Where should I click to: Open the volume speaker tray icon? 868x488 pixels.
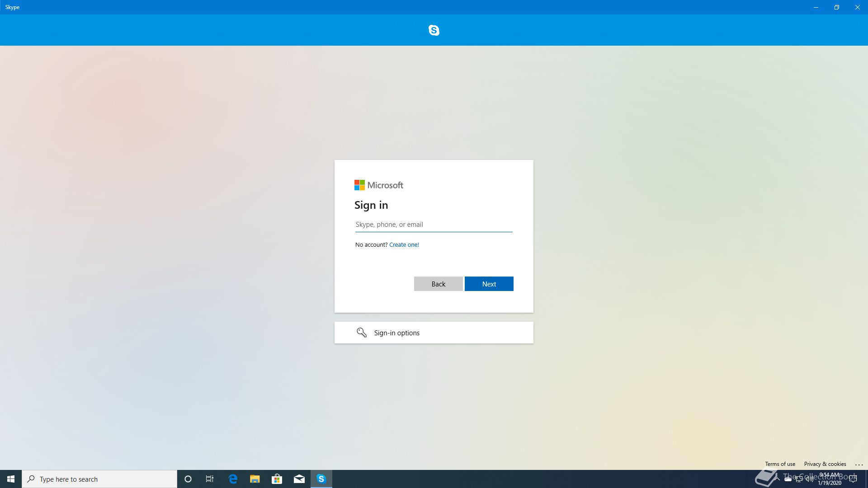(810, 479)
